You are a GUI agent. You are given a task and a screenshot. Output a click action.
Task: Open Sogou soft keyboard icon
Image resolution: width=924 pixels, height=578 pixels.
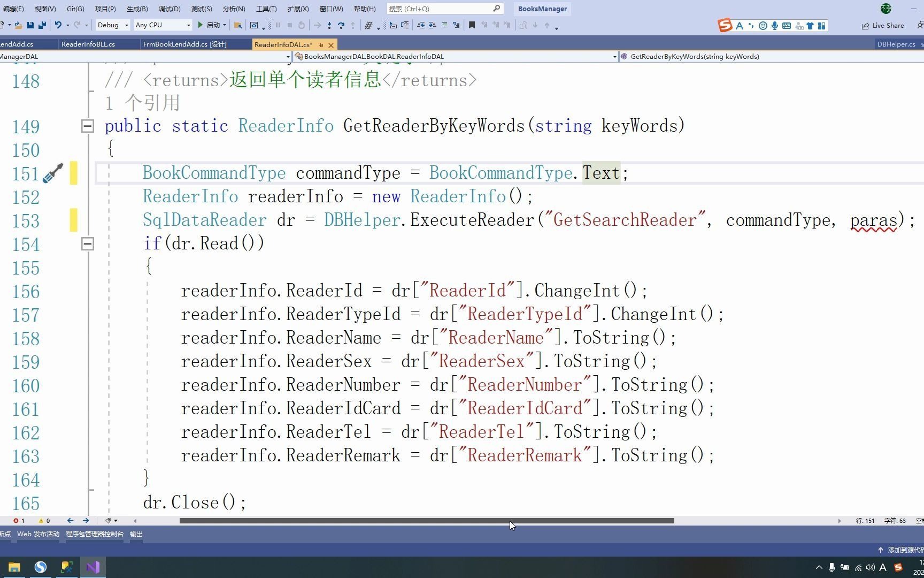[x=787, y=26]
